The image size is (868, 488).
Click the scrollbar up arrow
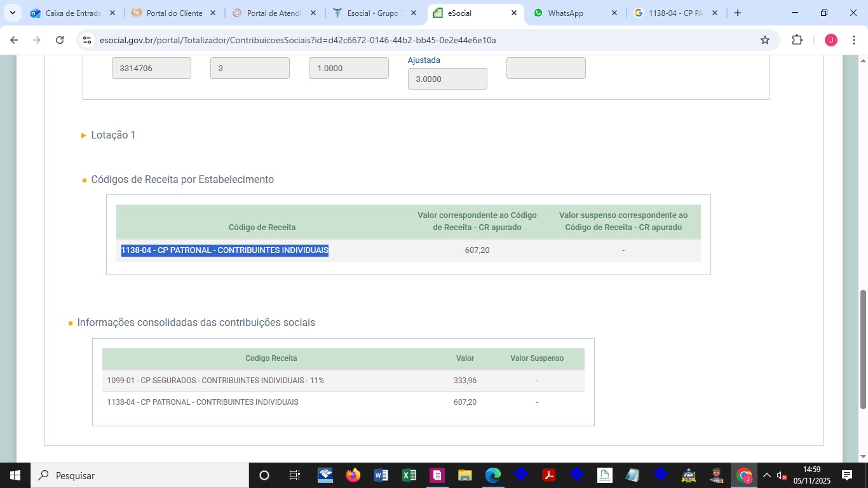[x=863, y=60]
